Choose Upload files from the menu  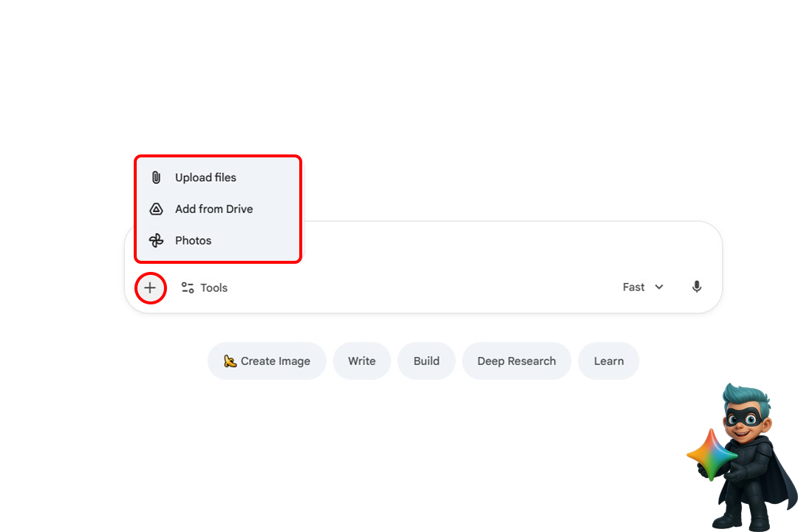[205, 177]
